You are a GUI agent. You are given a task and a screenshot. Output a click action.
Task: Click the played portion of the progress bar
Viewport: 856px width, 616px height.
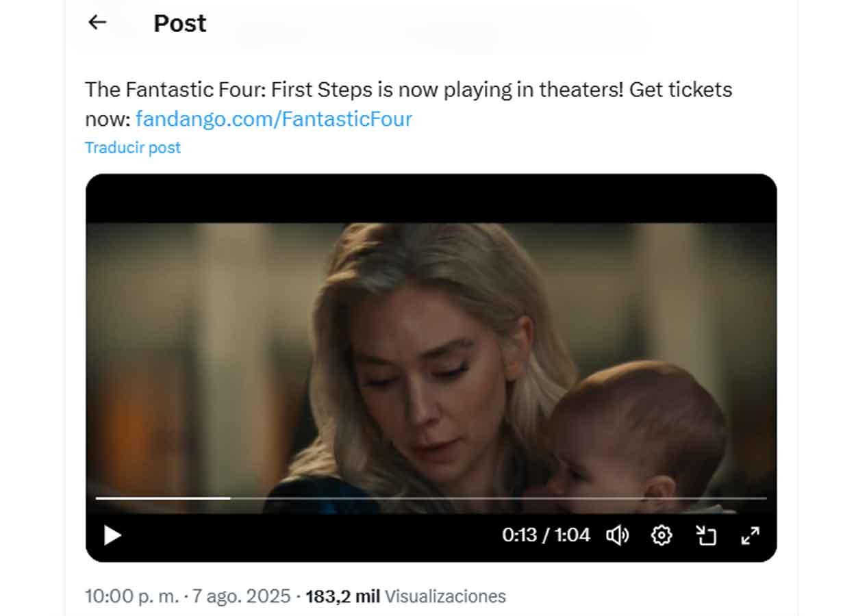coord(163,498)
